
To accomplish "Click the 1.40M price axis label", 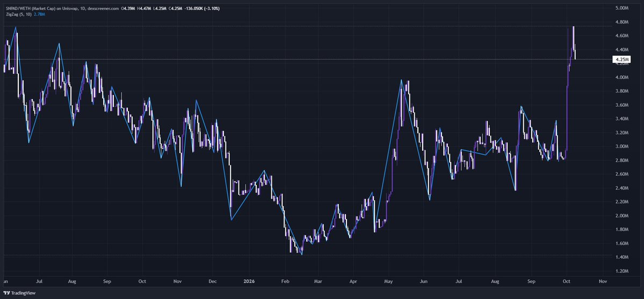I will coord(621,258).
